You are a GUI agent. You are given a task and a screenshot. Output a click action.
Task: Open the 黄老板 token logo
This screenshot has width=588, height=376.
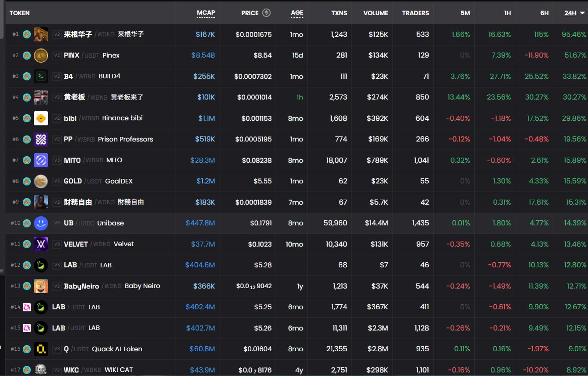point(41,98)
